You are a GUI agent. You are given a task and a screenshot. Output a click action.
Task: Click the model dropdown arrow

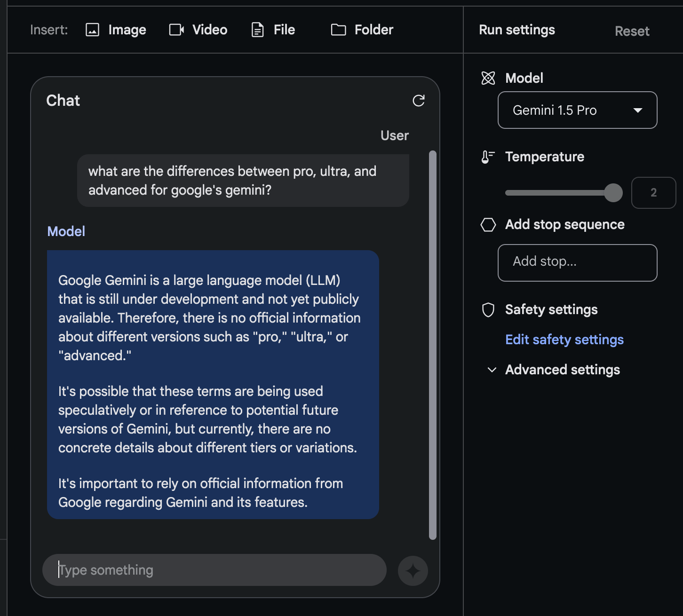[638, 111]
